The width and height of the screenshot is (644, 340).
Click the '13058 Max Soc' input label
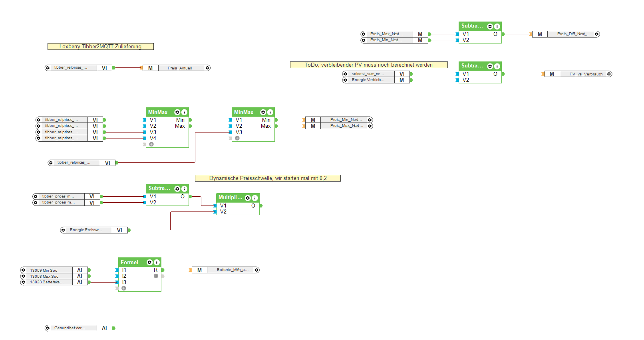point(44,277)
